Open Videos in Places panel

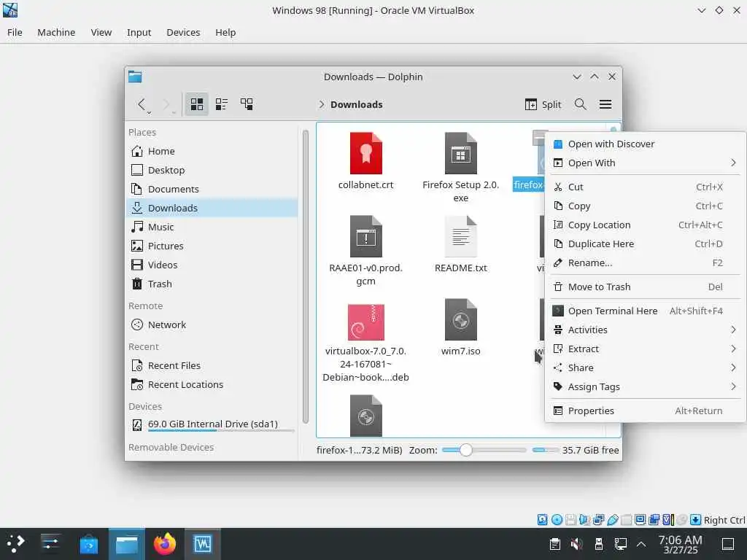coord(212,265)
